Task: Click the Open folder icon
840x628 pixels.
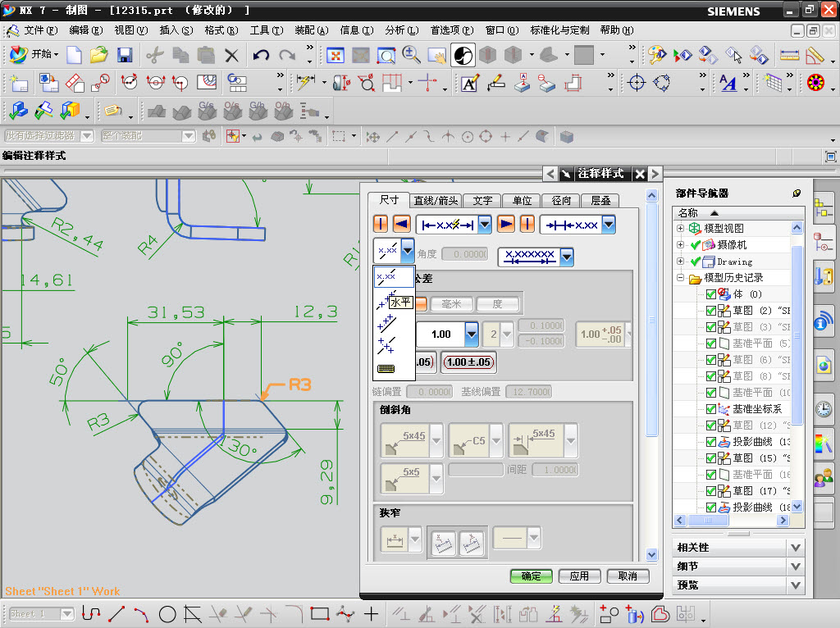Action: 99,56
